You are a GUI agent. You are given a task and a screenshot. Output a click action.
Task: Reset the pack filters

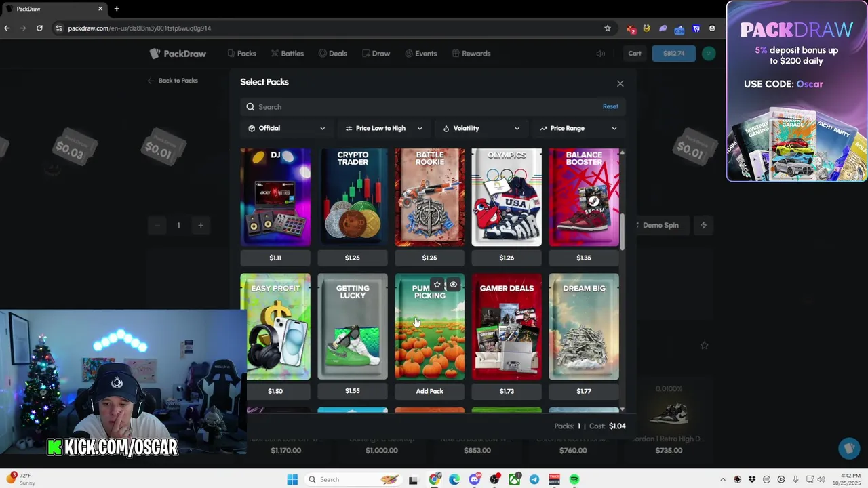[610, 106]
